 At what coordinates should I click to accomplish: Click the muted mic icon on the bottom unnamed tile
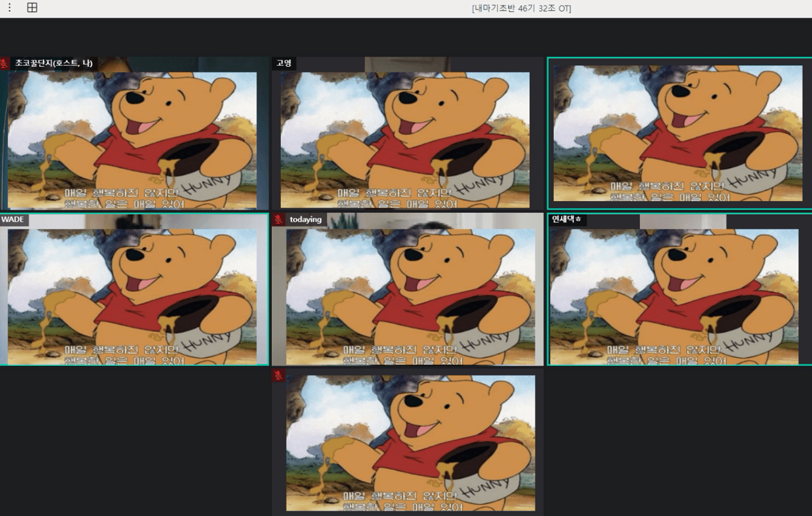pyautogui.click(x=278, y=376)
